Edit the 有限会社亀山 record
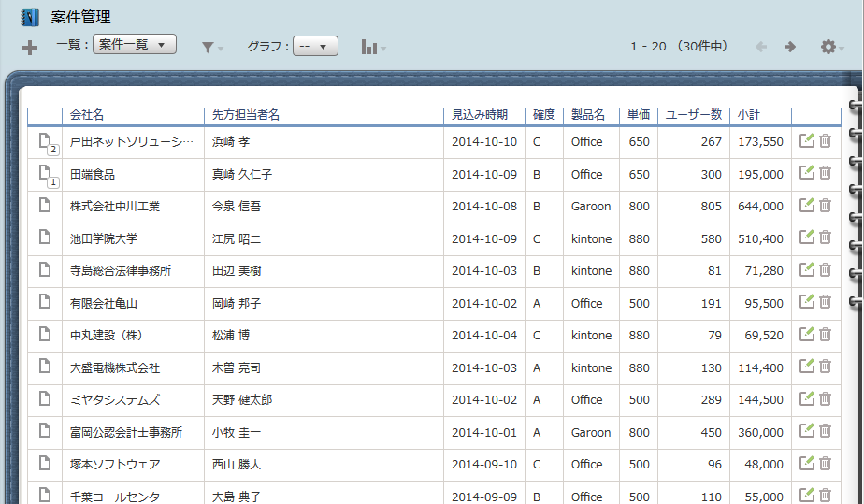The image size is (864, 504). coord(807,301)
